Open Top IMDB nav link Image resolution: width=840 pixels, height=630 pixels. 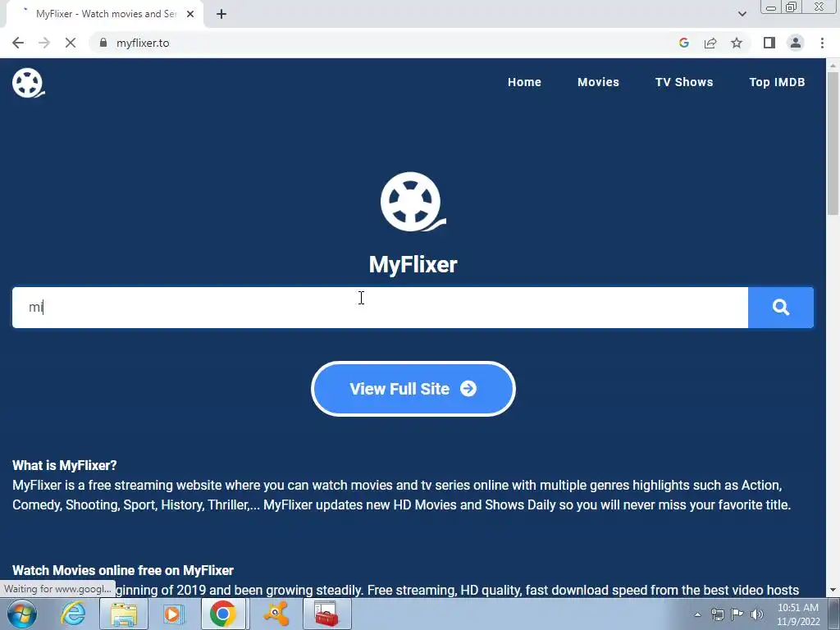point(777,82)
